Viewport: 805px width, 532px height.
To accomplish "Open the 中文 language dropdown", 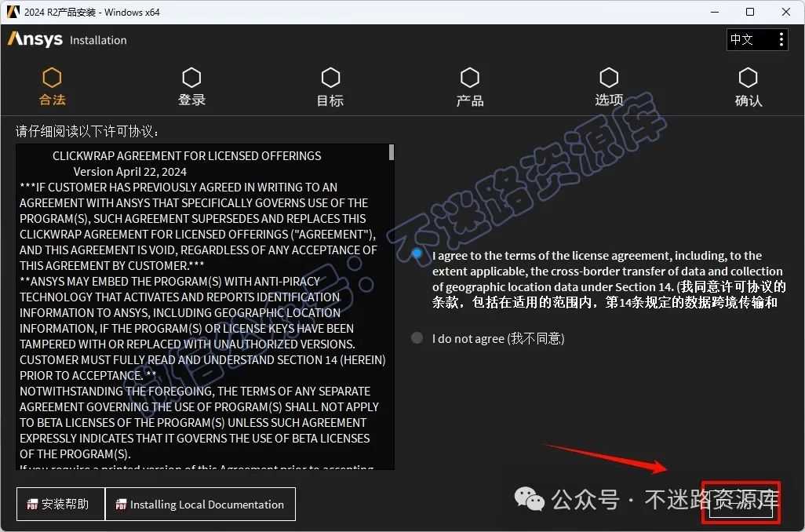I will point(757,39).
